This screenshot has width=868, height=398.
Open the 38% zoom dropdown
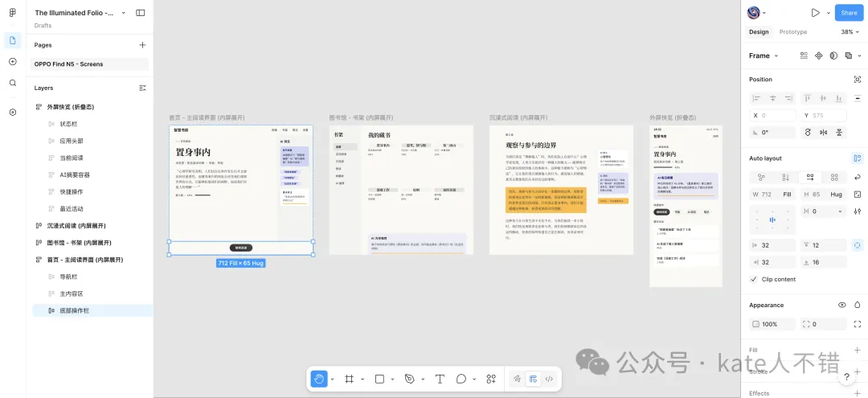coord(848,32)
